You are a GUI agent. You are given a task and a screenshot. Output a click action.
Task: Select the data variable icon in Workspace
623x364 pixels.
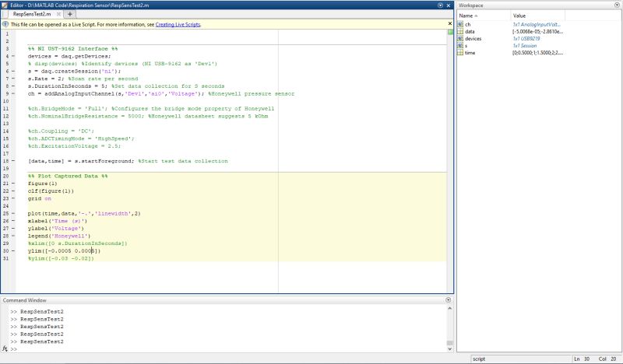460,31
